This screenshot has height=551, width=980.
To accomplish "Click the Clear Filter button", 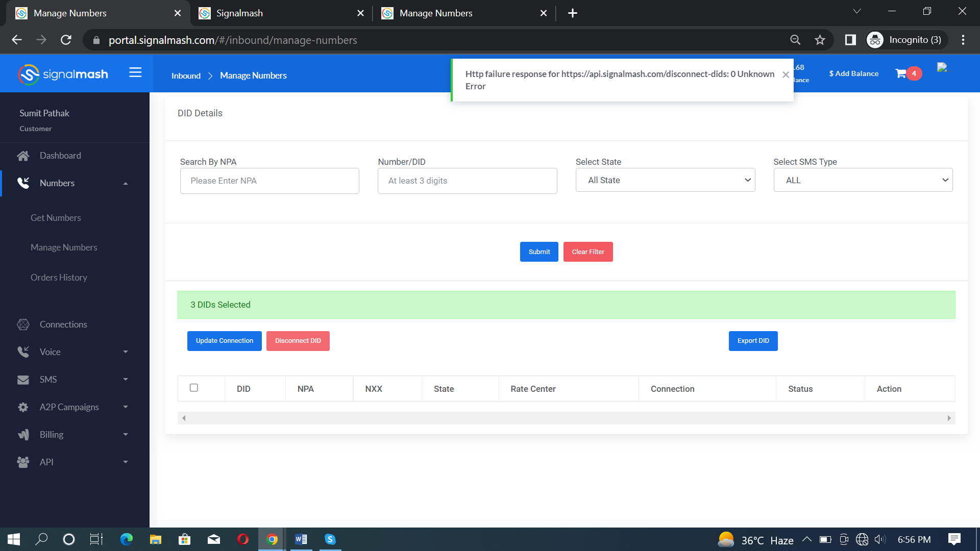I will pos(588,252).
